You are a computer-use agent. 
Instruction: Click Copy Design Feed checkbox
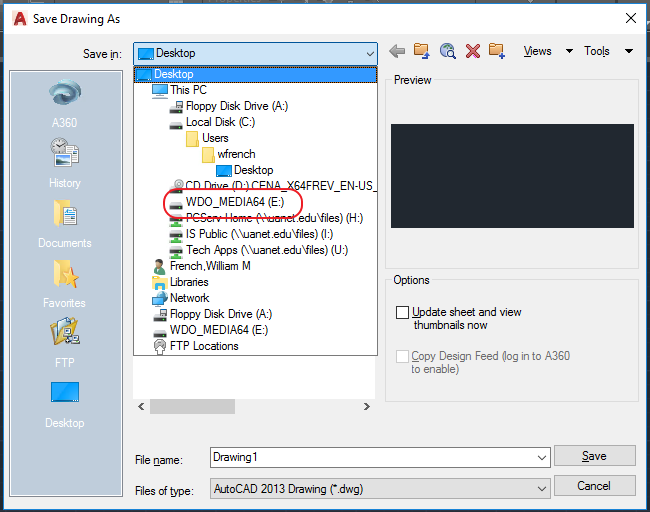coord(402,356)
